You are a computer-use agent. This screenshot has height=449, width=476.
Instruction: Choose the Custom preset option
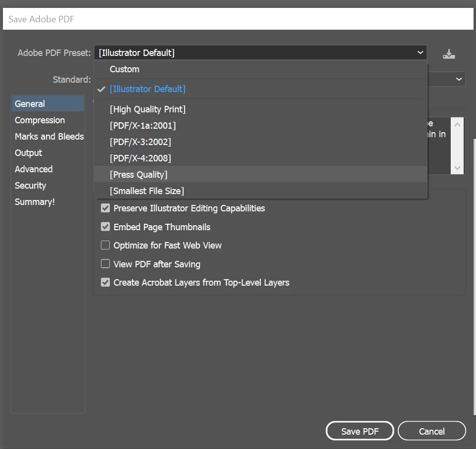click(260, 69)
